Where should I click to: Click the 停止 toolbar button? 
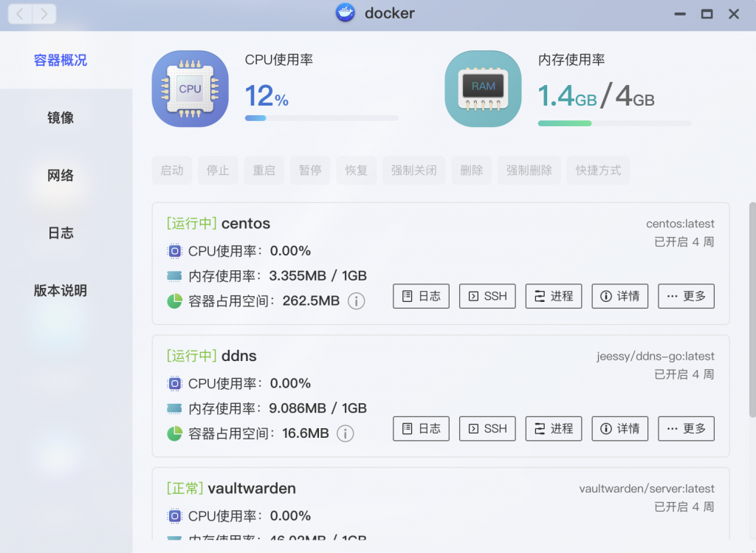pyautogui.click(x=218, y=171)
